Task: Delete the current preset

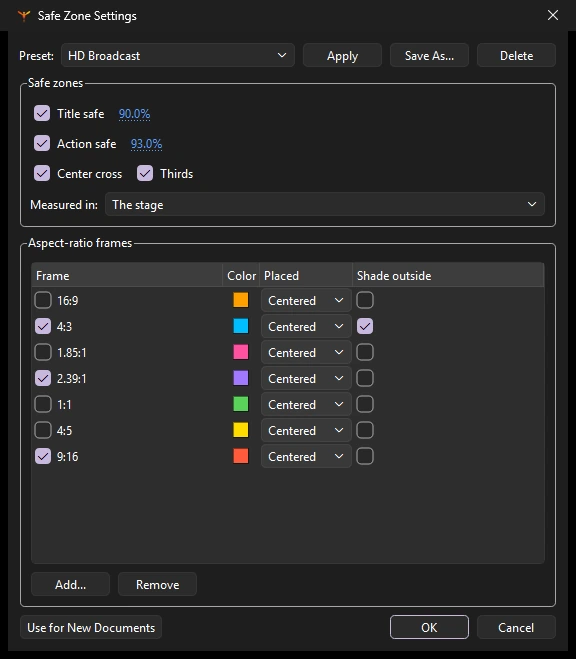Action: [516, 55]
